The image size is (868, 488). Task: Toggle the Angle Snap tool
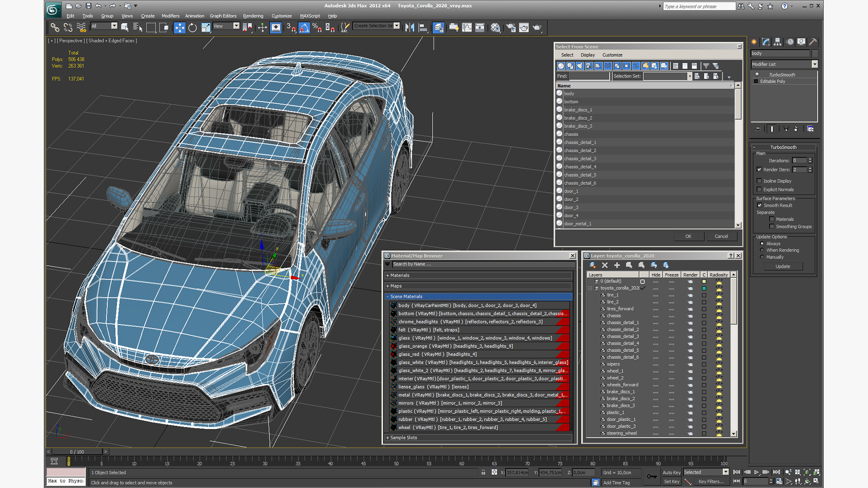tap(304, 28)
